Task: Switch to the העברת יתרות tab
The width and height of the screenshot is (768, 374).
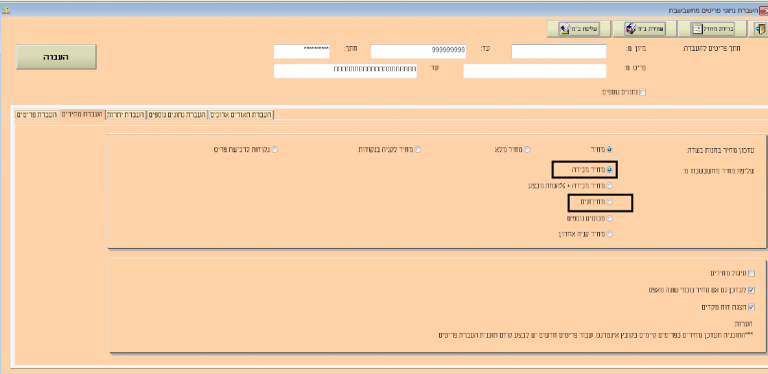Action: click(x=126, y=115)
